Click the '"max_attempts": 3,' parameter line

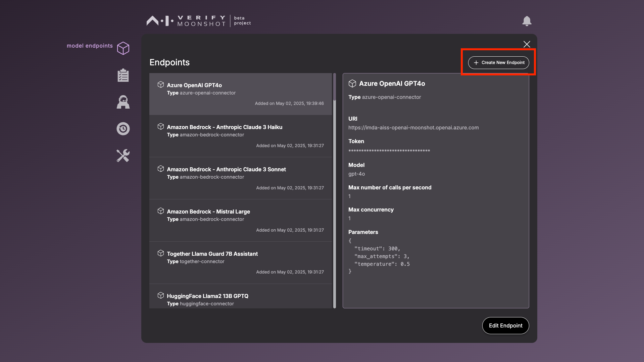tap(382, 256)
